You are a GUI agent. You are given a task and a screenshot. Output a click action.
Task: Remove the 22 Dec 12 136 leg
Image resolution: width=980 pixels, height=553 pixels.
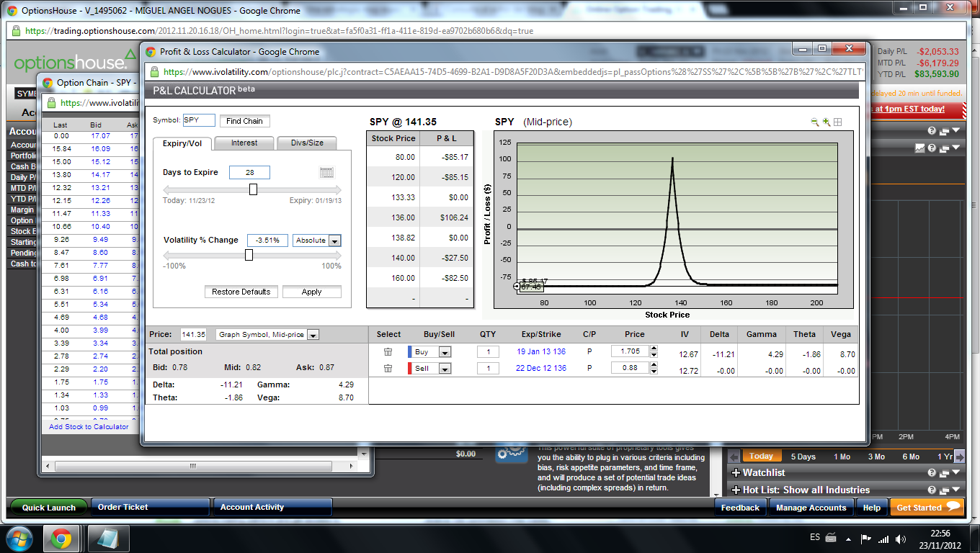point(388,369)
